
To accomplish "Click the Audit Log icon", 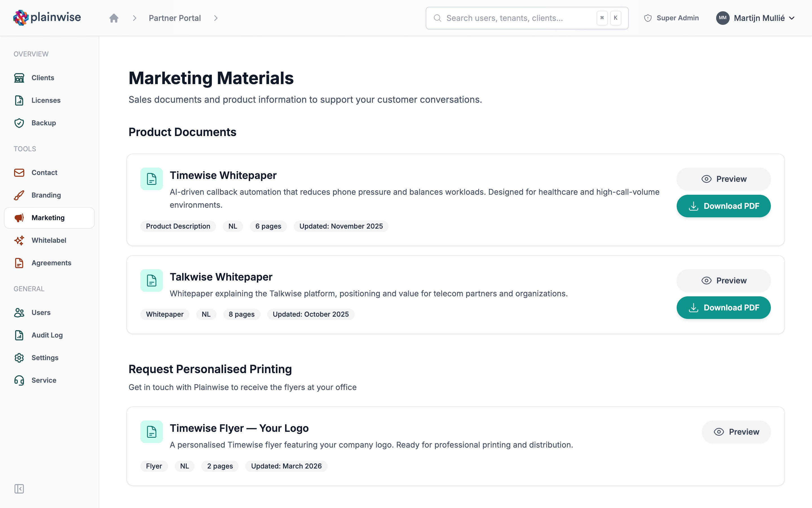I will point(19,335).
